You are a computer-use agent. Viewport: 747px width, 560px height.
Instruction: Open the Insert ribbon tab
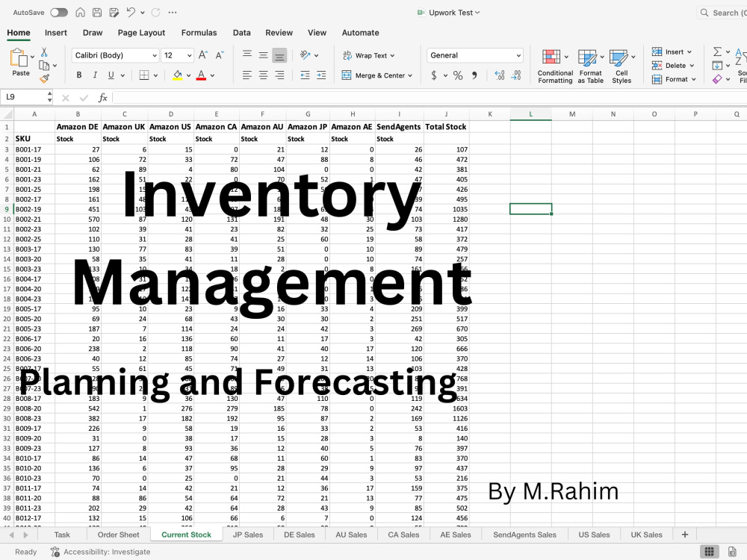point(56,33)
